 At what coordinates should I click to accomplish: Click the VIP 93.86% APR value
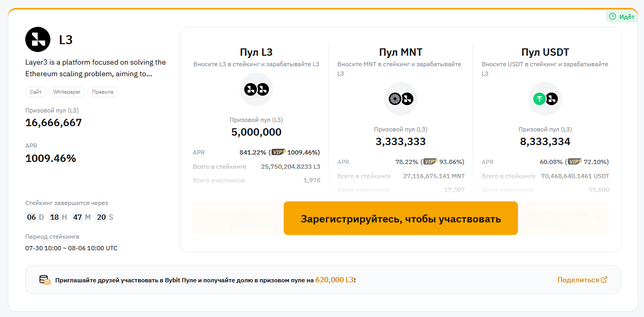[x=451, y=162]
